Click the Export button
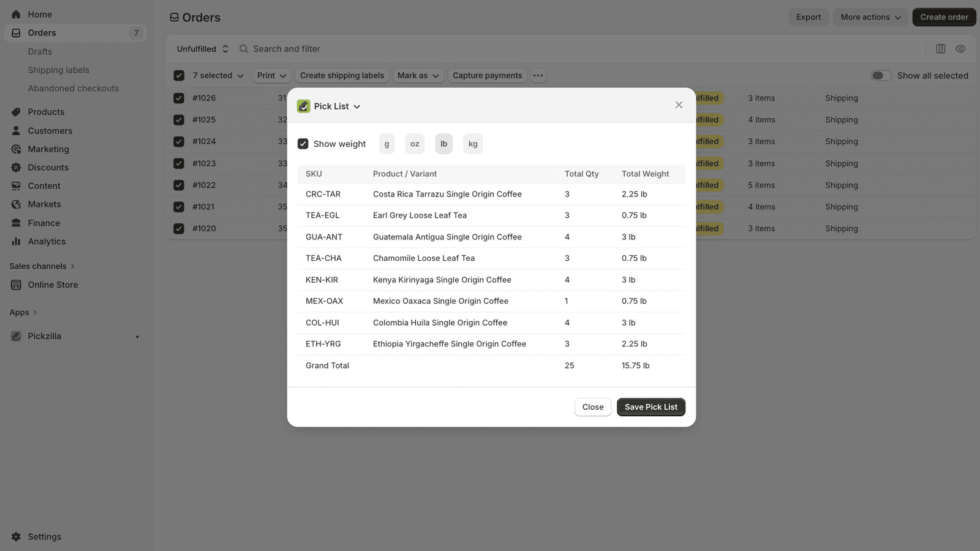This screenshot has height=551, width=980. [x=809, y=17]
